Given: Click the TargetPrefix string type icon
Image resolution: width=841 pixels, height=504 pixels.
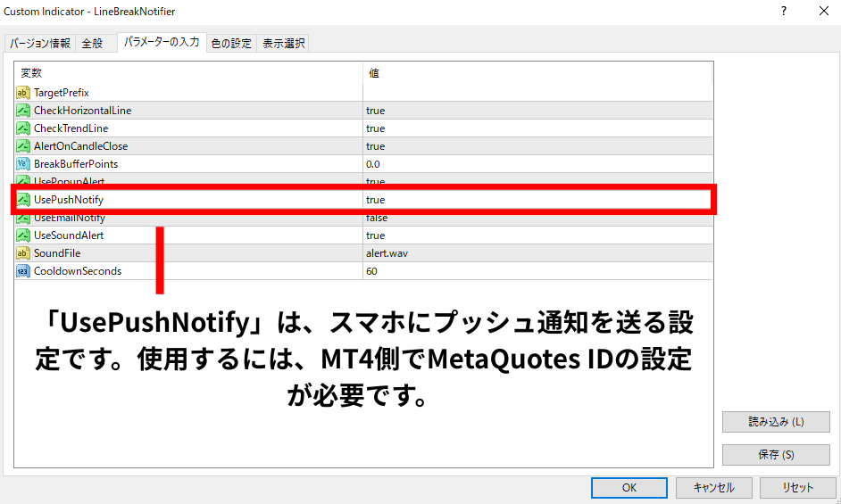Looking at the screenshot, I should point(23,93).
